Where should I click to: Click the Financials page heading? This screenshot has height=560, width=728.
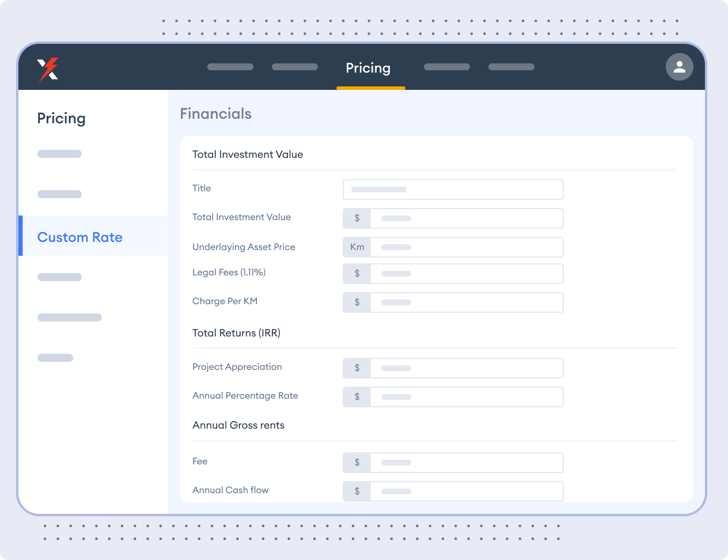(x=215, y=113)
